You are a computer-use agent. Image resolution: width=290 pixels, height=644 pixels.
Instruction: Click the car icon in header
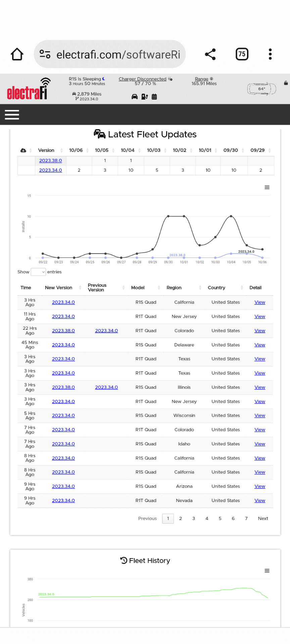[135, 97]
